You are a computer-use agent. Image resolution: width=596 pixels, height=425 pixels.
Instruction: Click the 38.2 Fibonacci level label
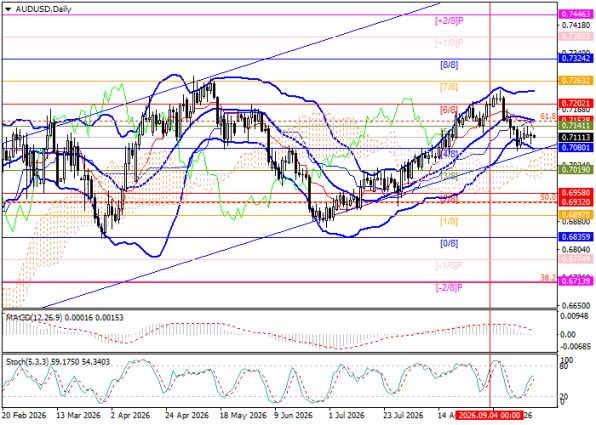pos(548,278)
